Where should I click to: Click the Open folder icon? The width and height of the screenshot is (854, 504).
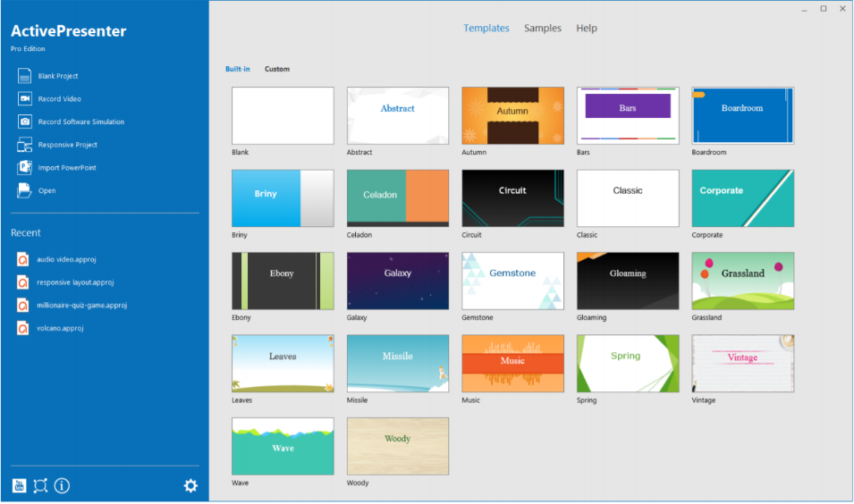tap(24, 190)
